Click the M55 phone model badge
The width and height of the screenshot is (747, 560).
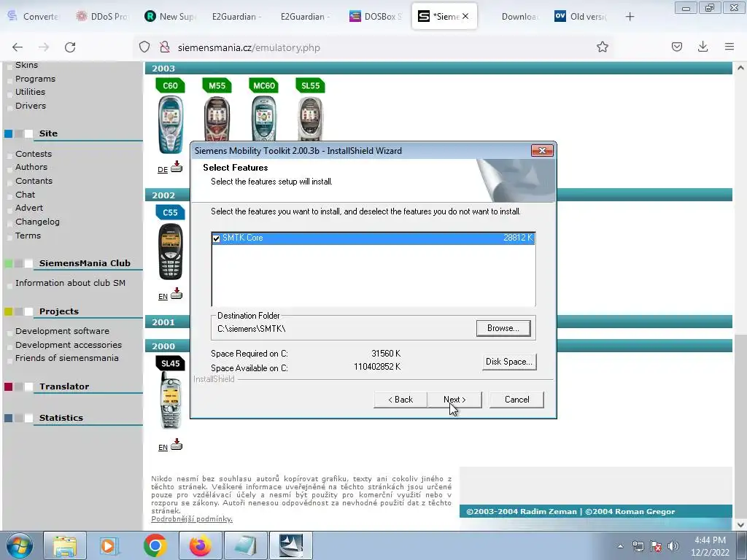point(217,86)
